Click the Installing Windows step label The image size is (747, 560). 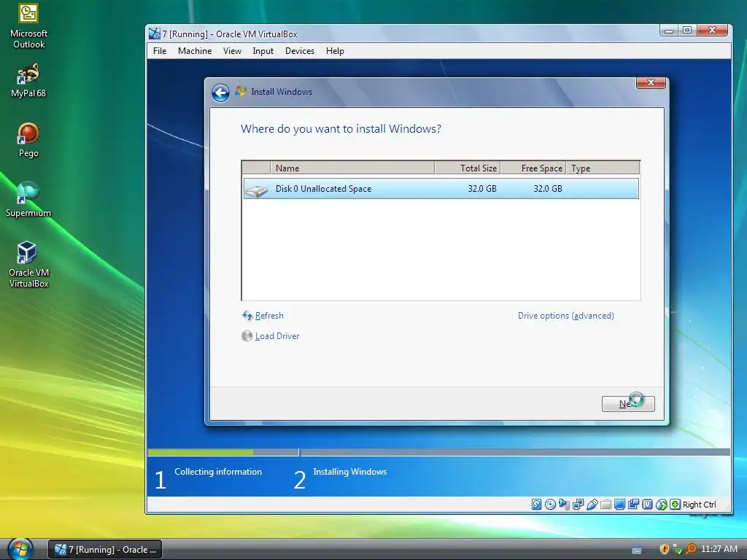[x=349, y=472]
